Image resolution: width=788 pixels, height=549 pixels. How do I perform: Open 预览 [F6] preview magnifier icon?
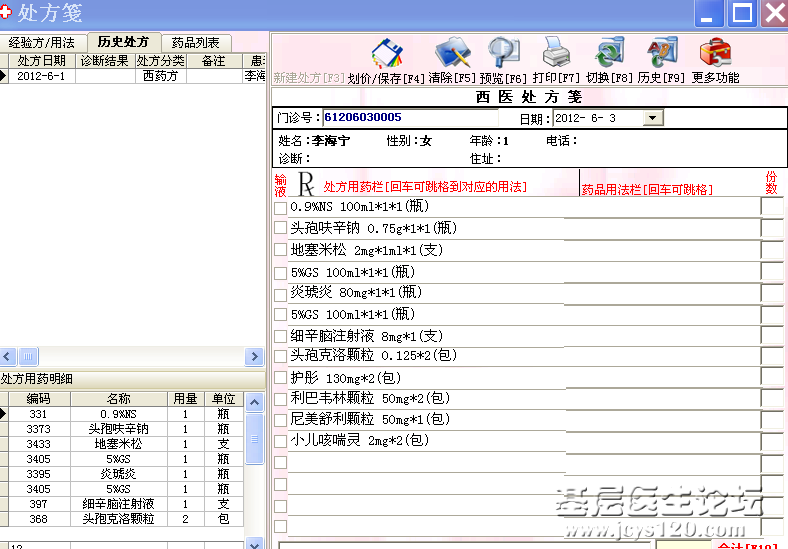point(503,51)
